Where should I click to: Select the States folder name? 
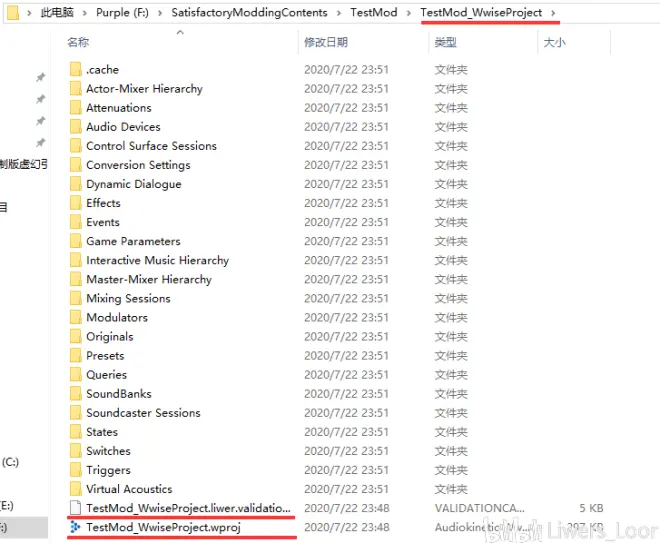pyautogui.click(x=102, y=432)
